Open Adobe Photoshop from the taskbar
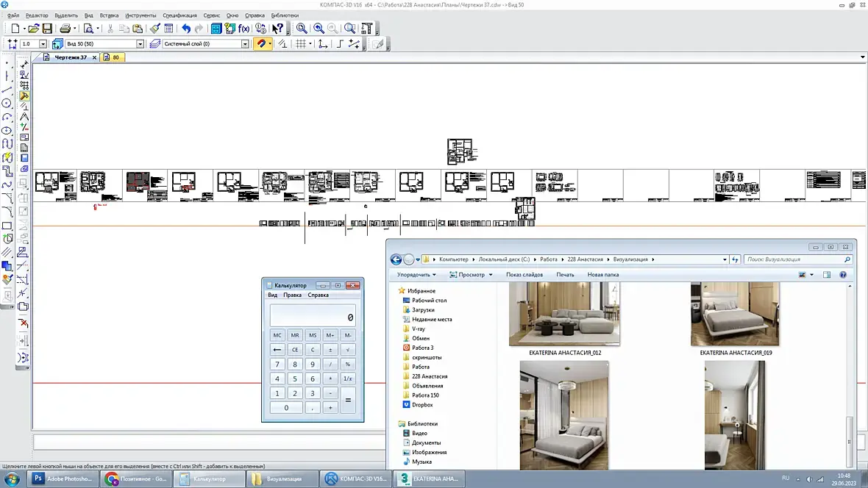The width and height of the screenshot is (868, 488). coord(63,478)
